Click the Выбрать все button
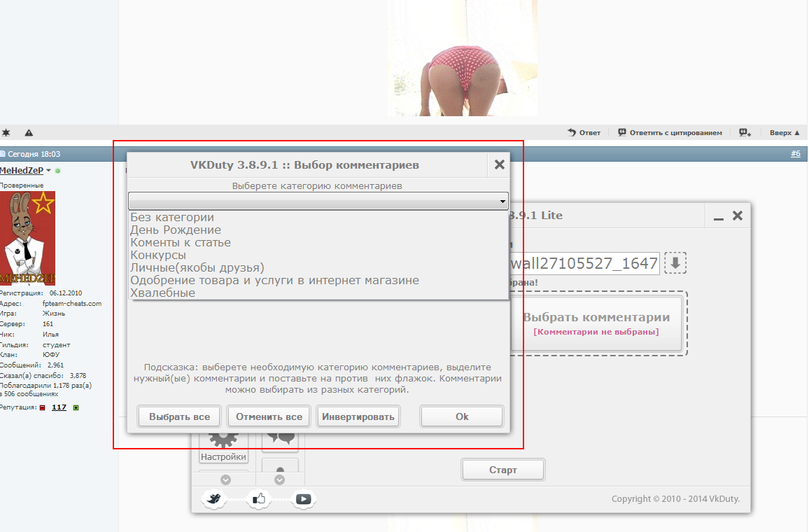 [180, 416]
